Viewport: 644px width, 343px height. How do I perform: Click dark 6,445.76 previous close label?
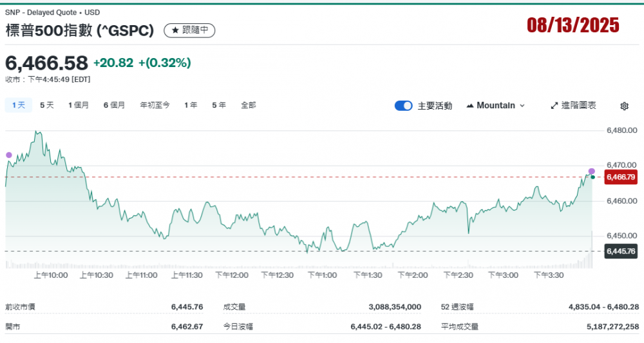click(621, 251)
